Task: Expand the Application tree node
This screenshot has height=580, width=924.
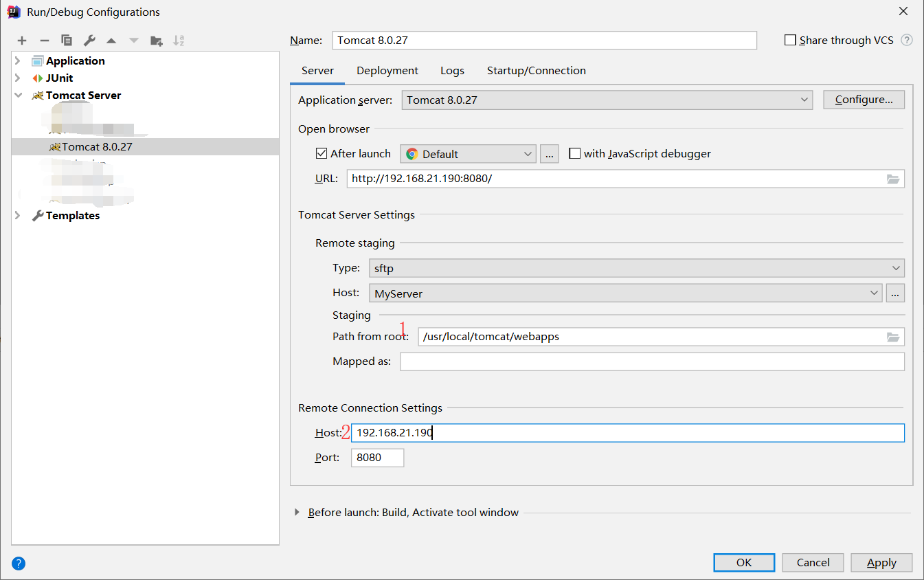Action: (x=18, y=60)
